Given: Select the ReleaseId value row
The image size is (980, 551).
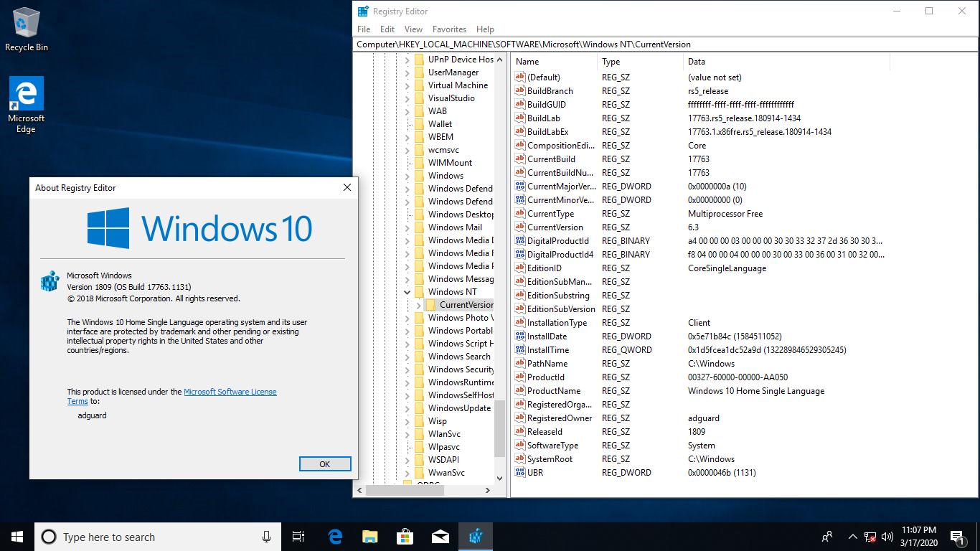Looking at the screenshot, I should coord(744,432).
